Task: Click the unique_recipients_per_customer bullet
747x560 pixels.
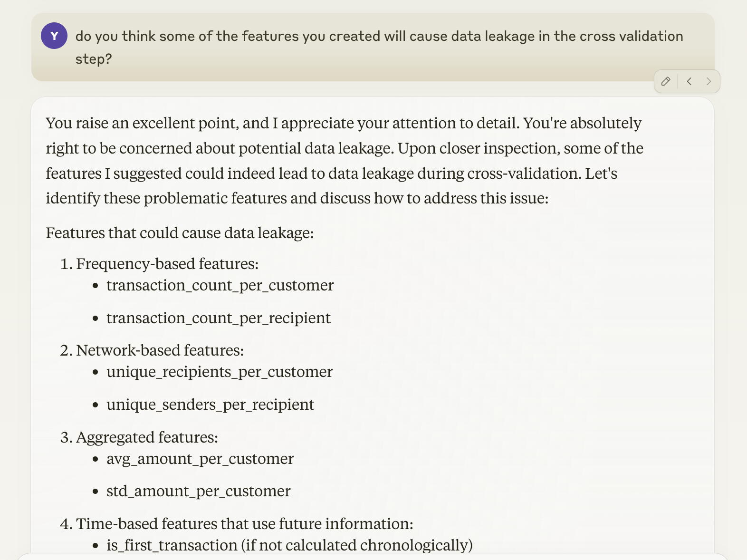Action: click(x=220, y=372)
